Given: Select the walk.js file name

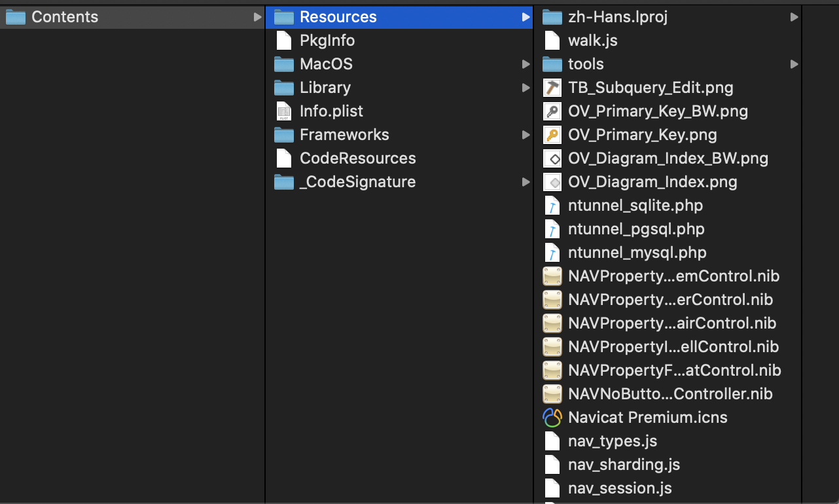Looking at the screenshot, I should tap(593, 41).
